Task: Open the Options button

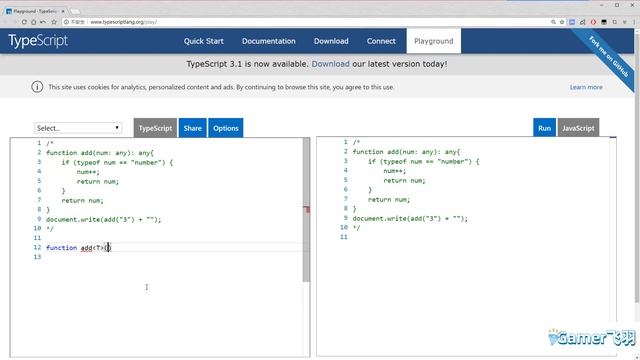Action: 226,128
